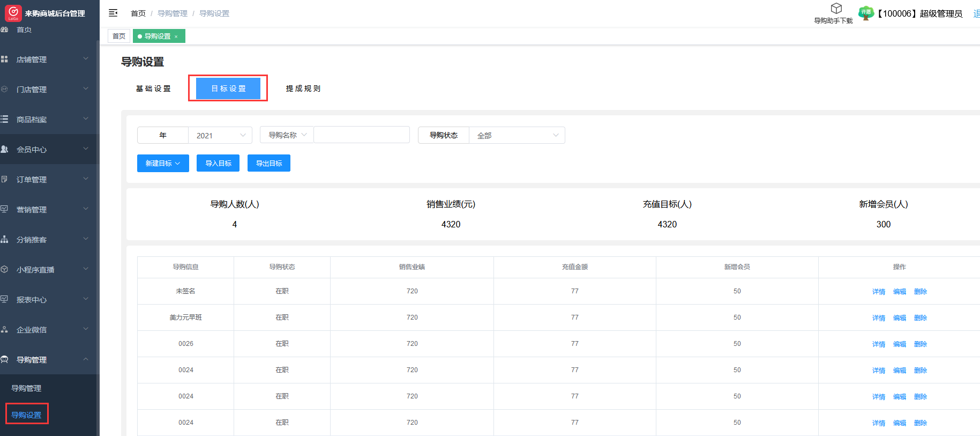This screenshot has height=436, width=980.
Task: Click the 导出目标 button
Action: [x=269, y=164]
